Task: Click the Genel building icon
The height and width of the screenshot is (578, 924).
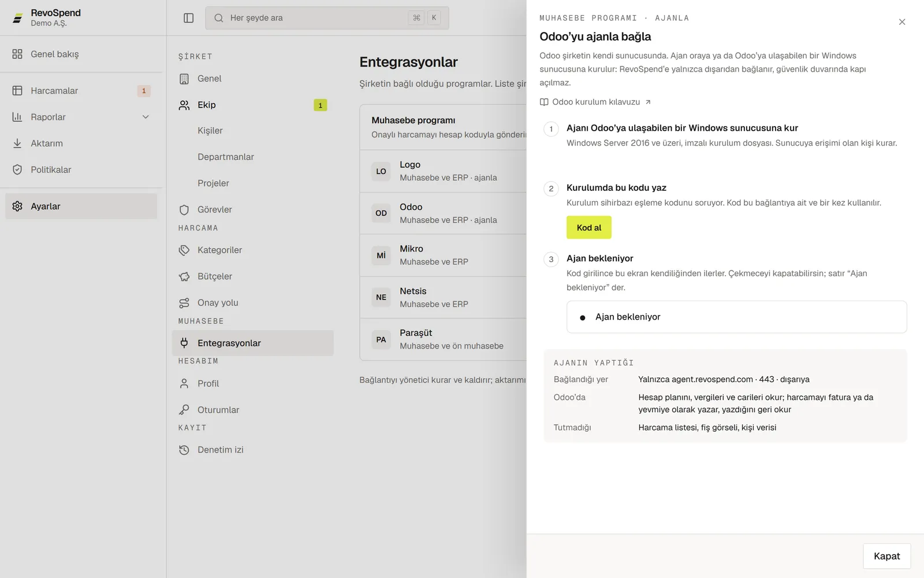Action: click(x=184, y=79)
